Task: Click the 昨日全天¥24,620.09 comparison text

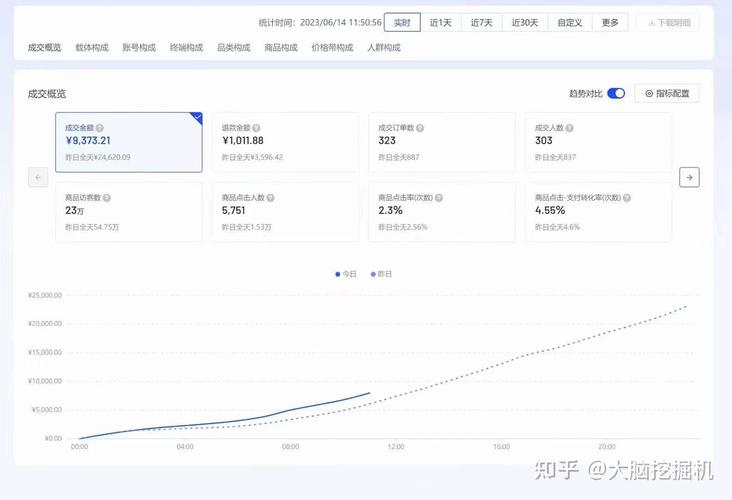Action: [x=98, y=157]
